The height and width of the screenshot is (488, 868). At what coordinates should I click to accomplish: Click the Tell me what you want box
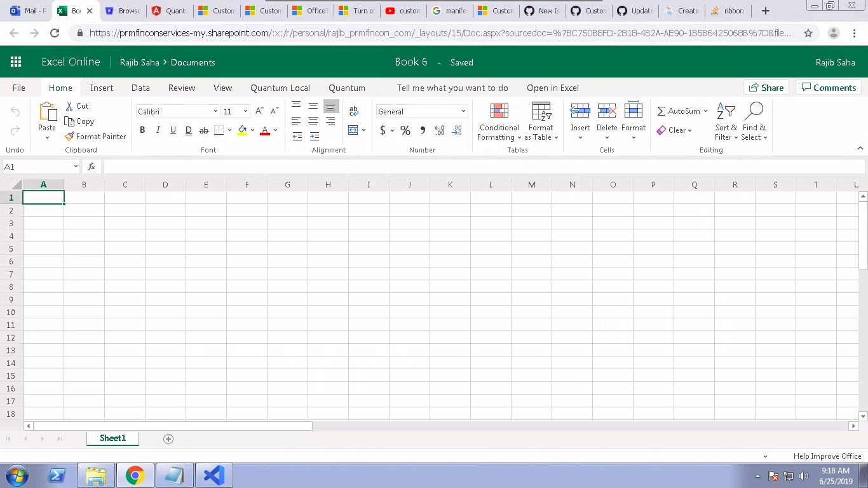click(452, 88)
